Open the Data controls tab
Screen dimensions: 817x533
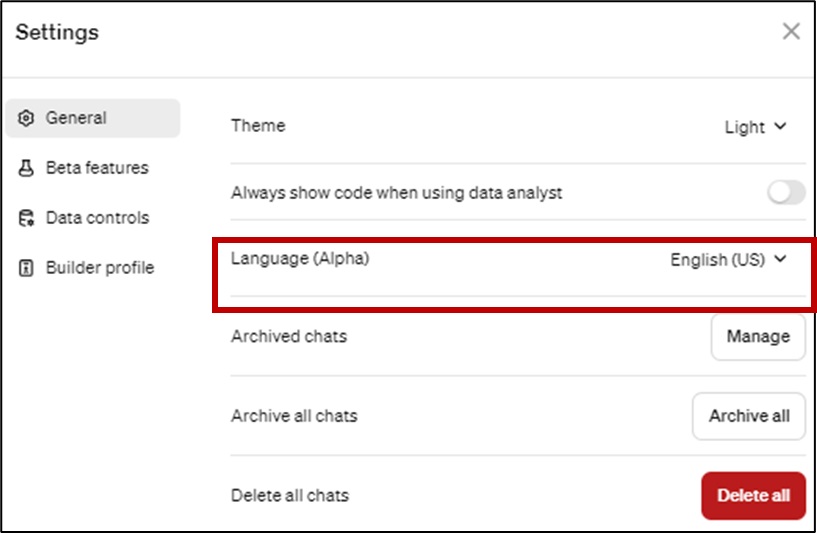click(x=97, y=218)
